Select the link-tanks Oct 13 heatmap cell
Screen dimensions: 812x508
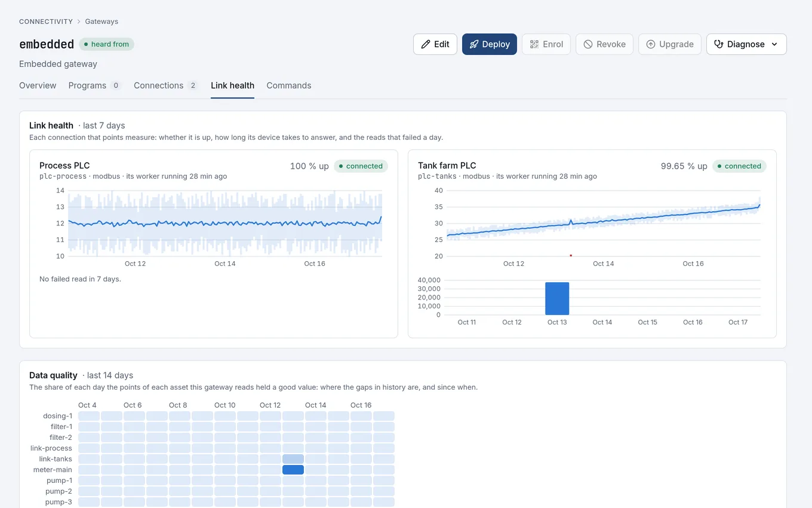(293, 459)
